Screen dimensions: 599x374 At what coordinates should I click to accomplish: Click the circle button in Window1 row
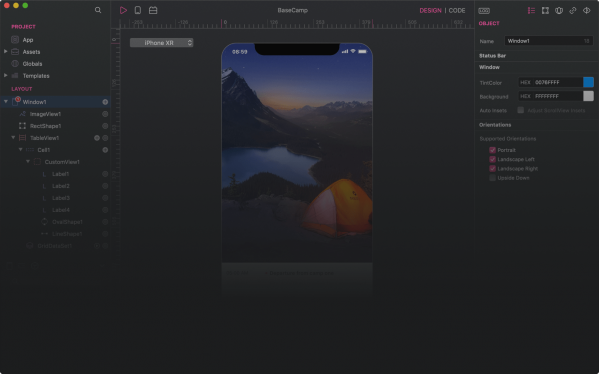pyautogui.click(x=105, y=102)
